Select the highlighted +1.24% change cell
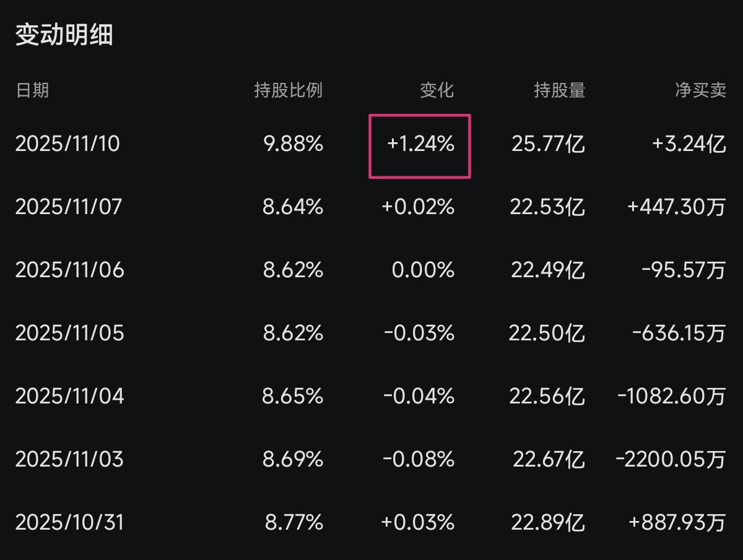The image size is (743, 560). pos(420,145)
